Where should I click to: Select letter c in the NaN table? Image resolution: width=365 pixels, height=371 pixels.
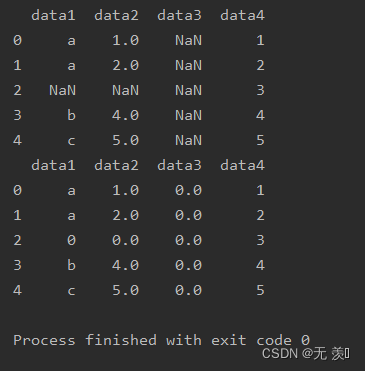[x=71, y=141]
